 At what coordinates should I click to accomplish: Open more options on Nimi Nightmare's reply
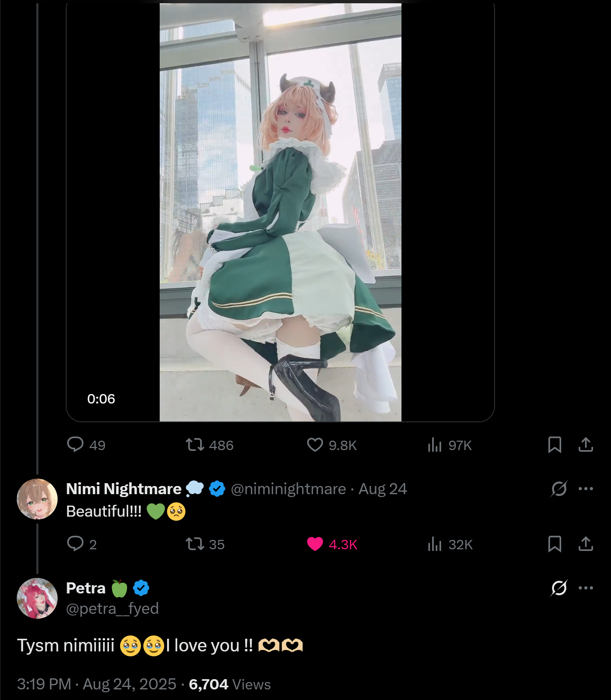pos(586,488)
